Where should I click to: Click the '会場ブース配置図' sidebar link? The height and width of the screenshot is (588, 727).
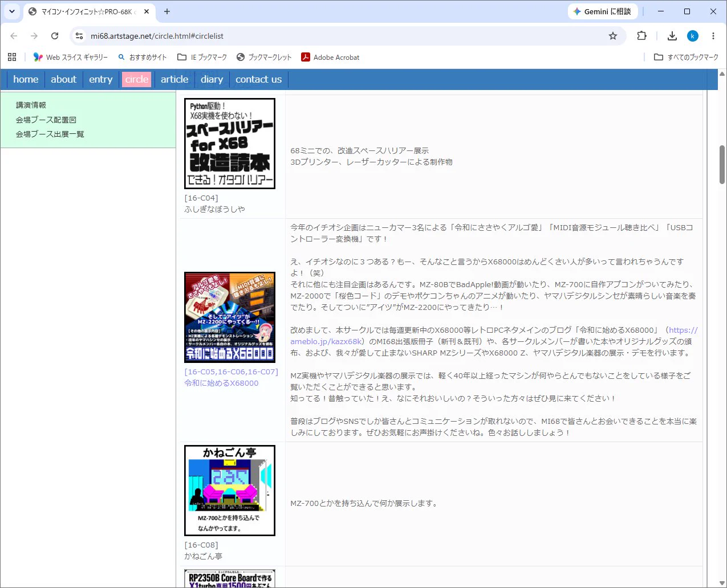coord(46,120)
